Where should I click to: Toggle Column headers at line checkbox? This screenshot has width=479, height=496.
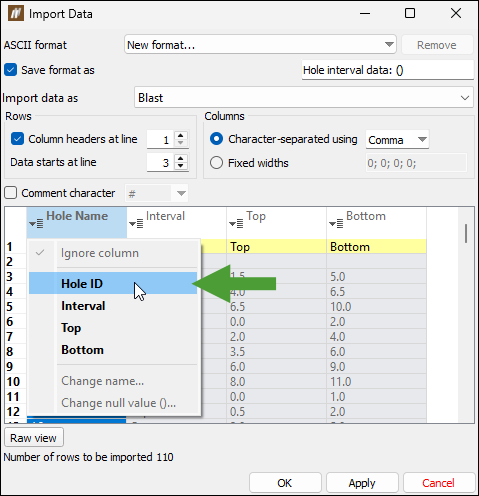click(17, 139)
